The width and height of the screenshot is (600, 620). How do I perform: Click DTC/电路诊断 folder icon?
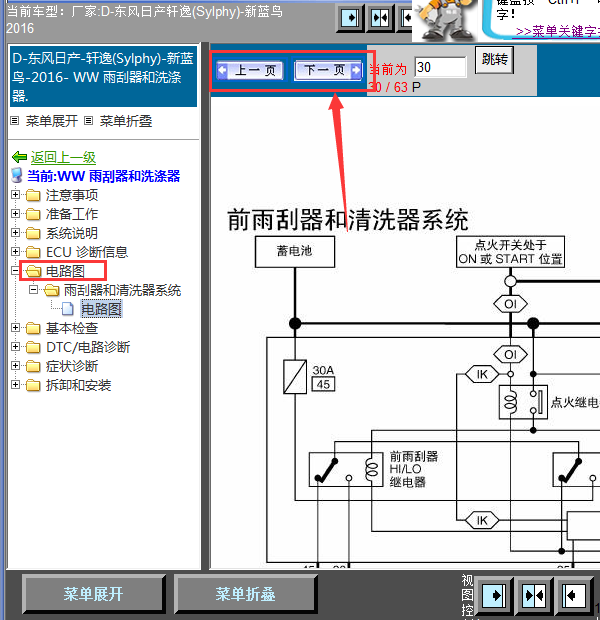pos(33,347)
